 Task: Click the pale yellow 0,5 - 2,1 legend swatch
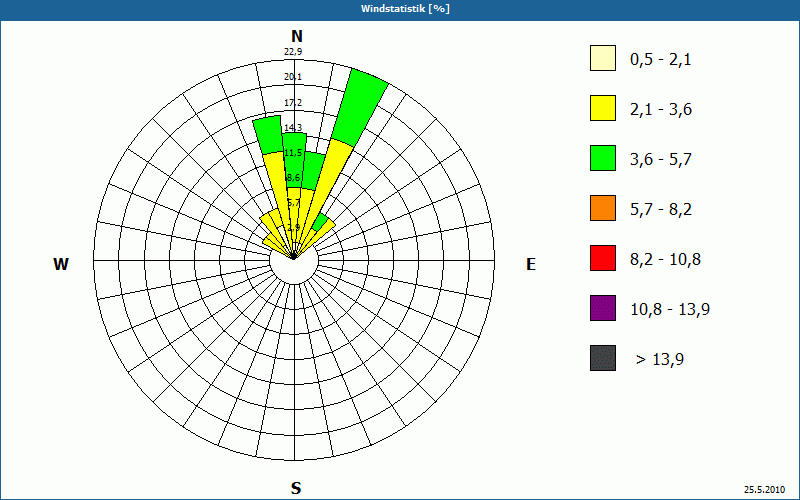coord(603,58)
